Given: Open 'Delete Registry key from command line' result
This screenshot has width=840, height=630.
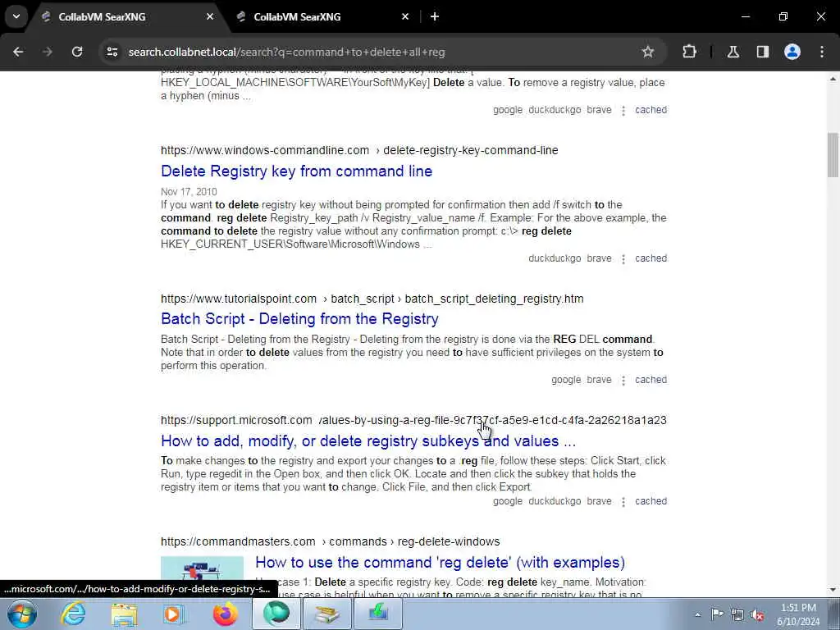Looking at the screenshot, I should [x=296, y=171].
